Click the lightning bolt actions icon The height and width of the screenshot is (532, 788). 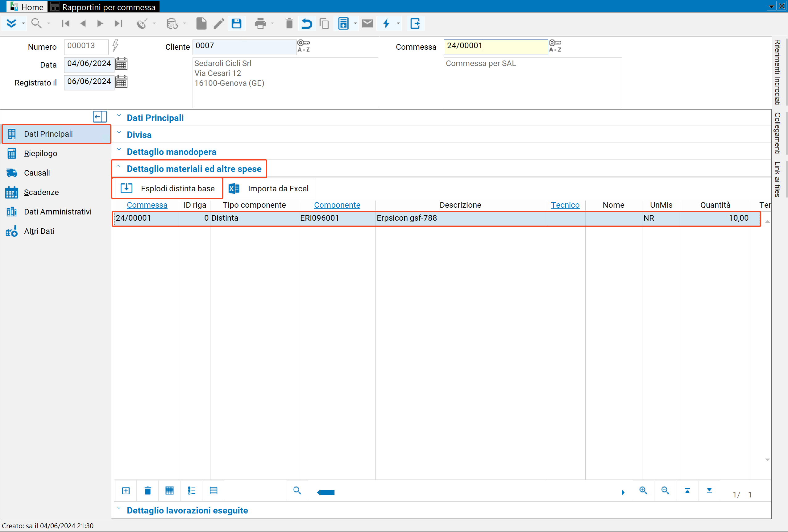click(386, 23)
